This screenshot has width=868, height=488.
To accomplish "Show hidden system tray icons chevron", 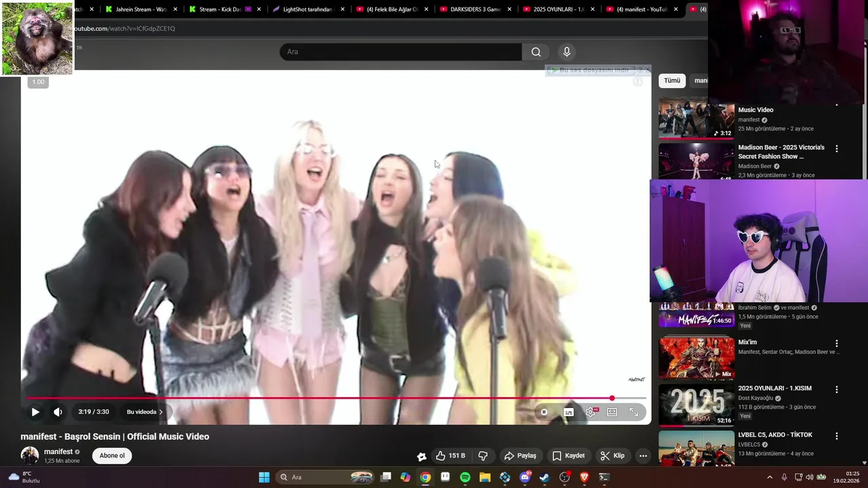I will coord(770,477).
